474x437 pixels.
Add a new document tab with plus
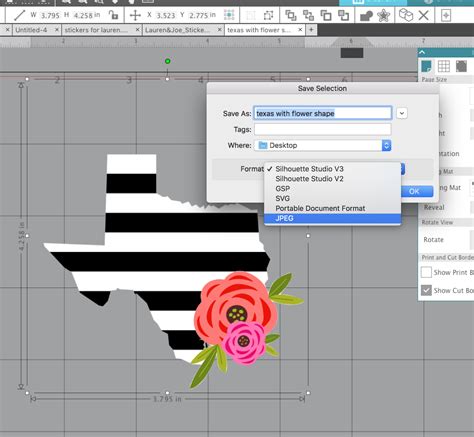point(311,30)
